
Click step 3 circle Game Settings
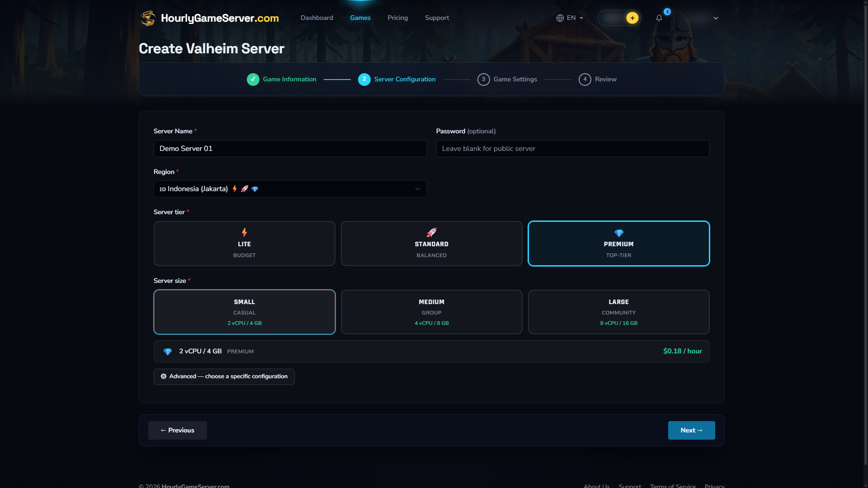pos(484,80)
